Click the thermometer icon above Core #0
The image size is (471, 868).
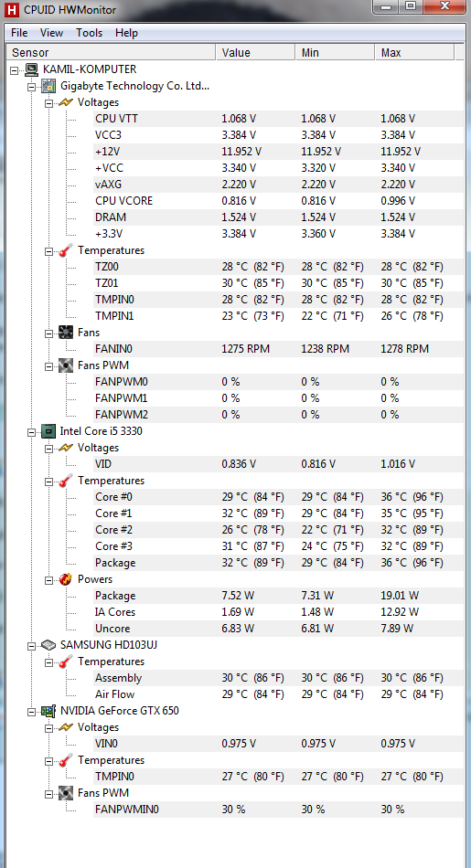66,481
